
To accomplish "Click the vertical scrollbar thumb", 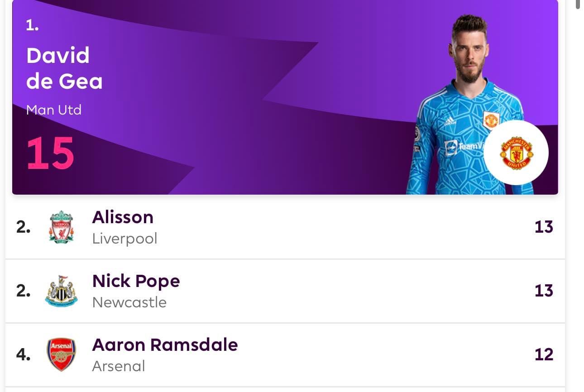I will pyautogui.click(x=578, y=5).
